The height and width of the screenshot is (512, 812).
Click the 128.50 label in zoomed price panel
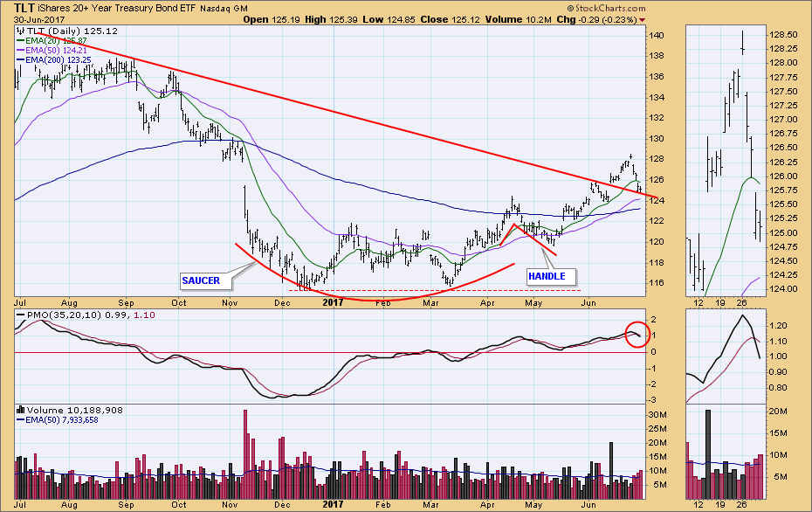click(783, 35)
